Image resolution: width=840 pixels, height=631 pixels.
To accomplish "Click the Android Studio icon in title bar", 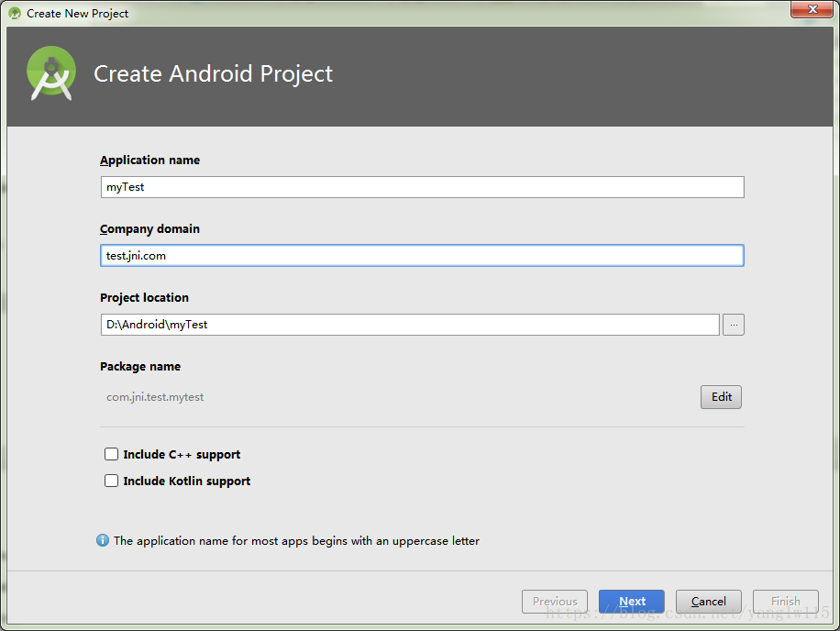I will click(x=15, y=14).
